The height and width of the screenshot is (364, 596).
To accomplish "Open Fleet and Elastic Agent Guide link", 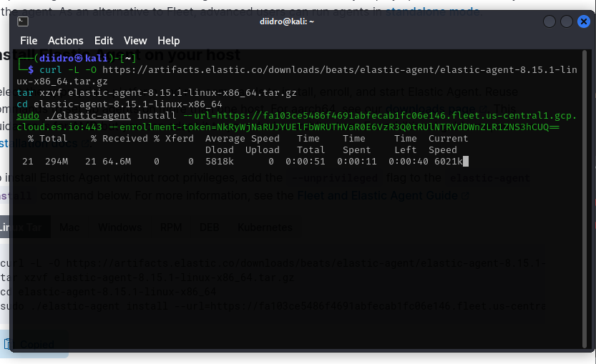I will click(383, 196).
